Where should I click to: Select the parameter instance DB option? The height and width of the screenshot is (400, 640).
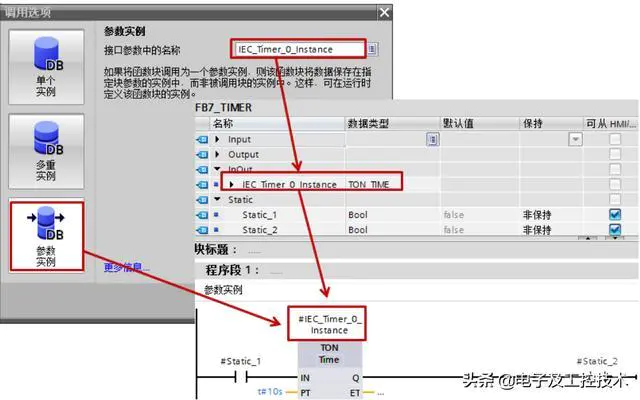pos(47,236)
